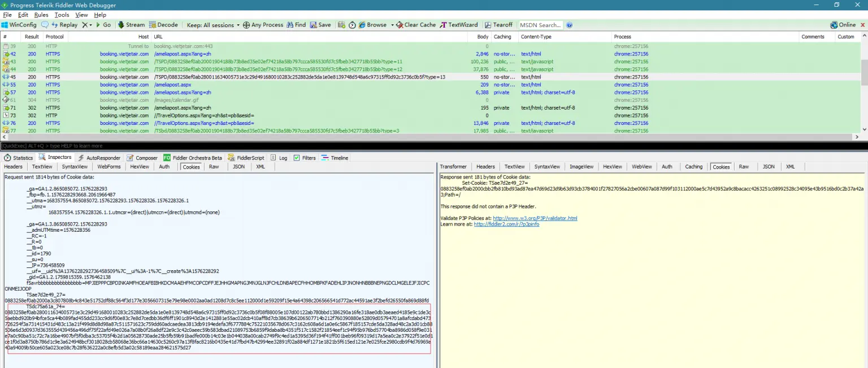Click the timer stopwatch toolbar icon
Screen dimensions: 868x368
[353, 25]
